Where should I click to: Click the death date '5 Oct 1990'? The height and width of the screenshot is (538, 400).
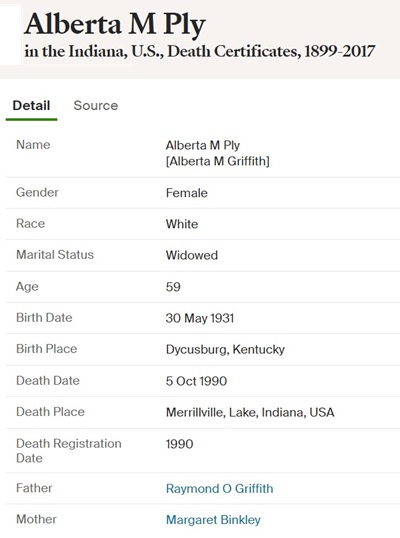point(196,381)
